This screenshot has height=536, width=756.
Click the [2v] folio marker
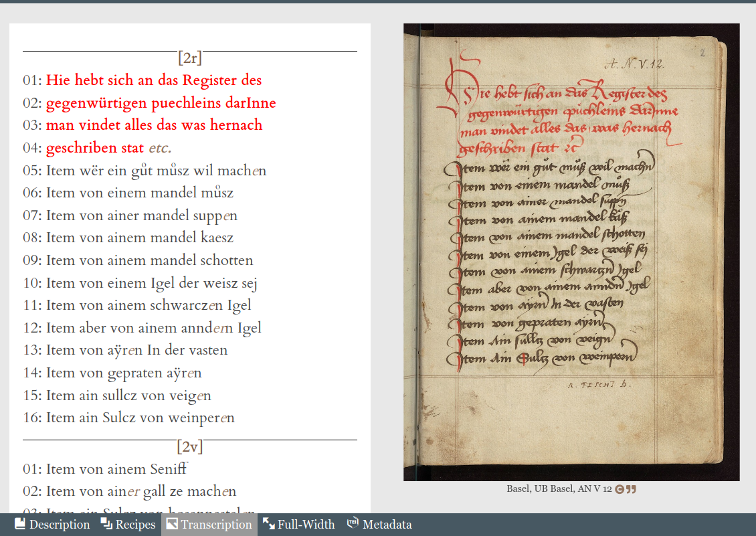click(x=190, y=447)
